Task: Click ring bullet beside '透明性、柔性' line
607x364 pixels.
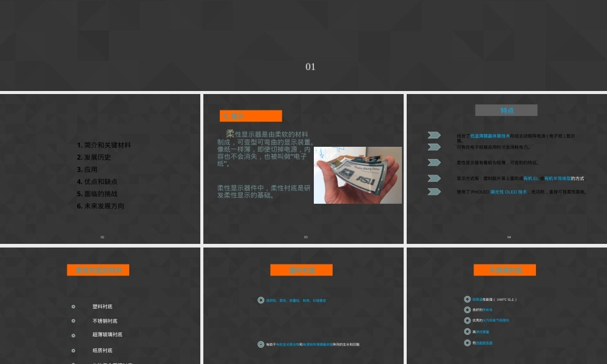Action: 261,300
